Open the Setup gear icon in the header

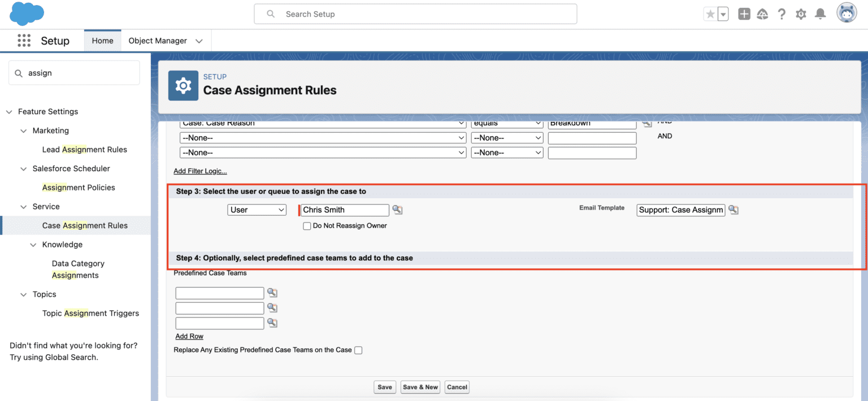[x=801, y=14]
